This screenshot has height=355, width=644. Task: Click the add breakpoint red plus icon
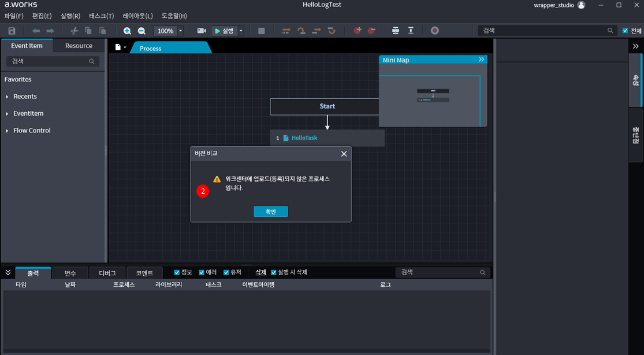point(358,31)
